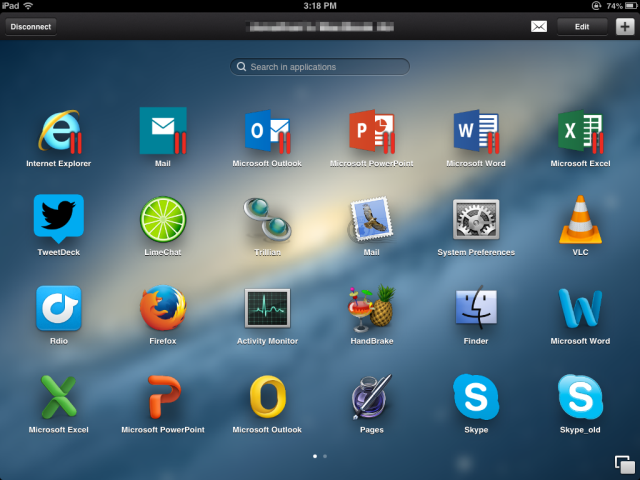Launch the teal Windows Mail app
This screenshot has width=640, height=480.
[x=163, y=131]
